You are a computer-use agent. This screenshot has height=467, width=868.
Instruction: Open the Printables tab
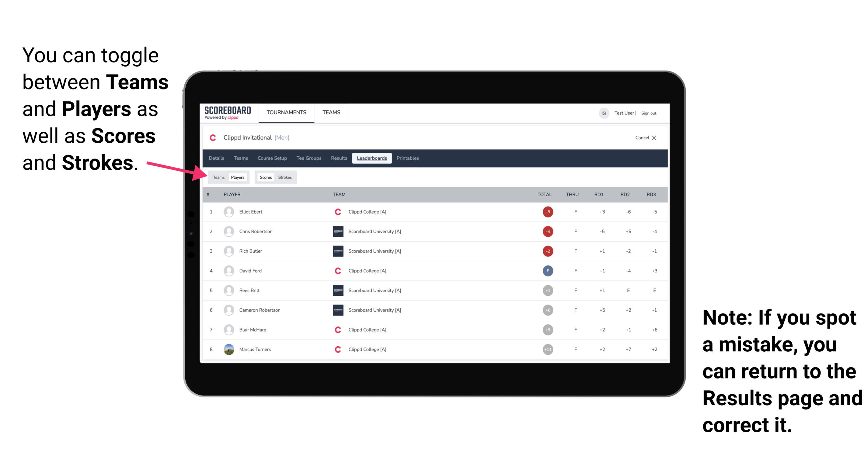click(408, 158)
